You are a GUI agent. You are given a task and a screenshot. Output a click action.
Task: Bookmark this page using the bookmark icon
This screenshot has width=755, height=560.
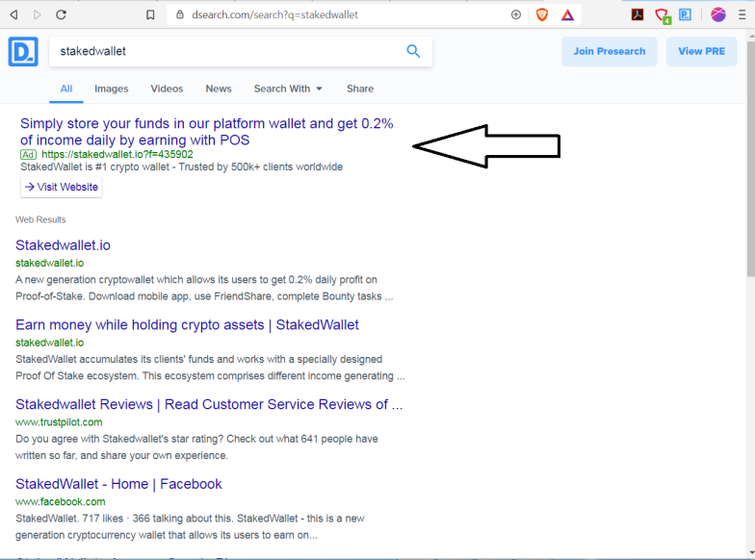coord(150,15)
